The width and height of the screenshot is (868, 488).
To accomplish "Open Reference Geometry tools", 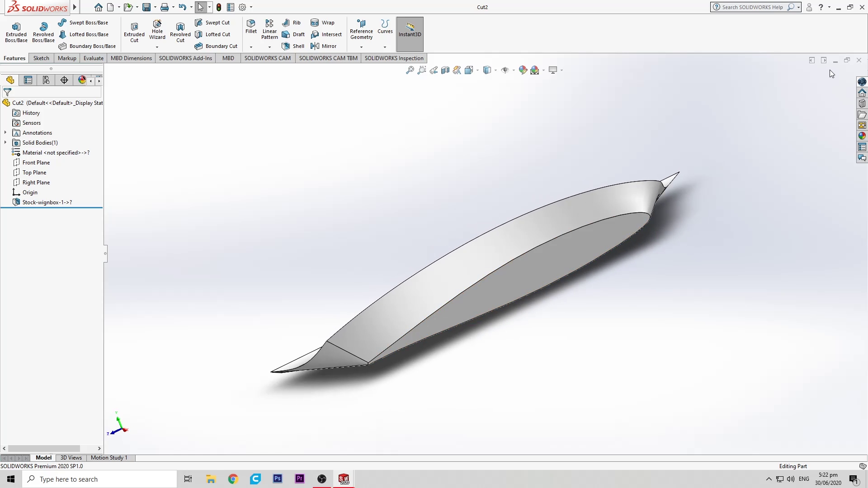I will coord(361,30).
